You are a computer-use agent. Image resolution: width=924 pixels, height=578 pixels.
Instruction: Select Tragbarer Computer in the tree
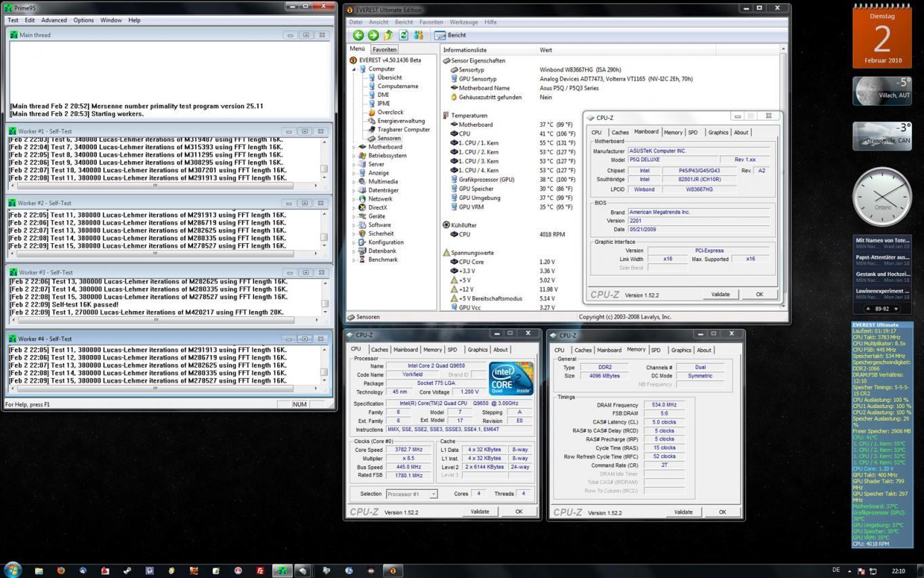coord(404,129)
